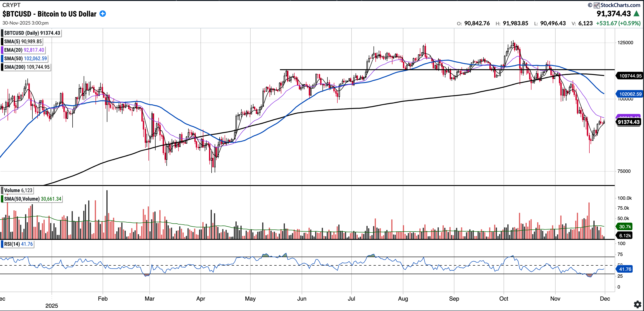Select the SMA(50) legend label
Viewport: 644px width, 311px height.
click(25, 59)
